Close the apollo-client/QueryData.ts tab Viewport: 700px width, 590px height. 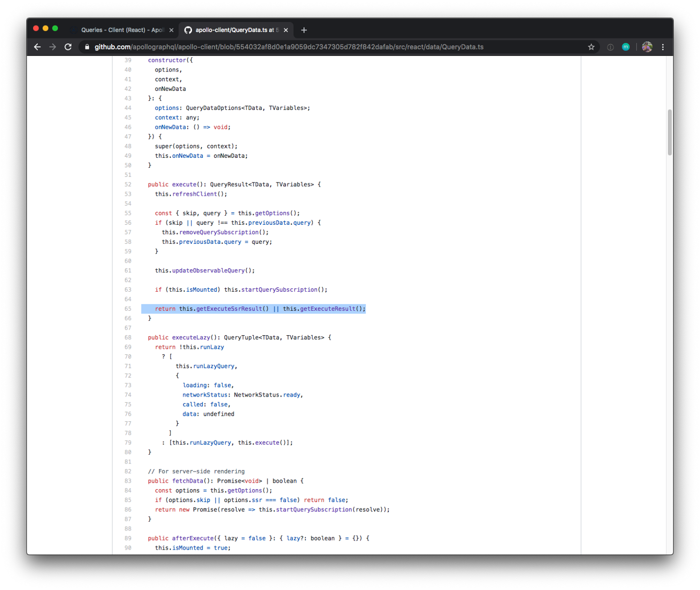(x=285, y=30)
